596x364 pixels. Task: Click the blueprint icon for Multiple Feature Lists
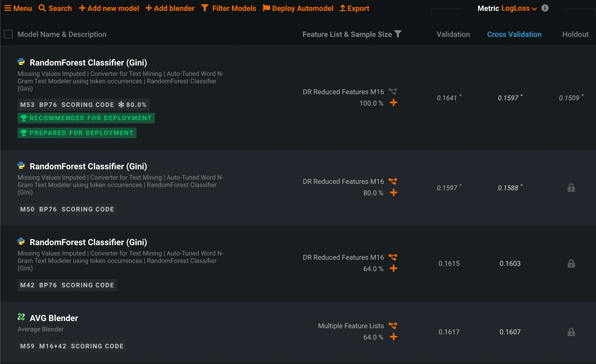click(393, 326)
